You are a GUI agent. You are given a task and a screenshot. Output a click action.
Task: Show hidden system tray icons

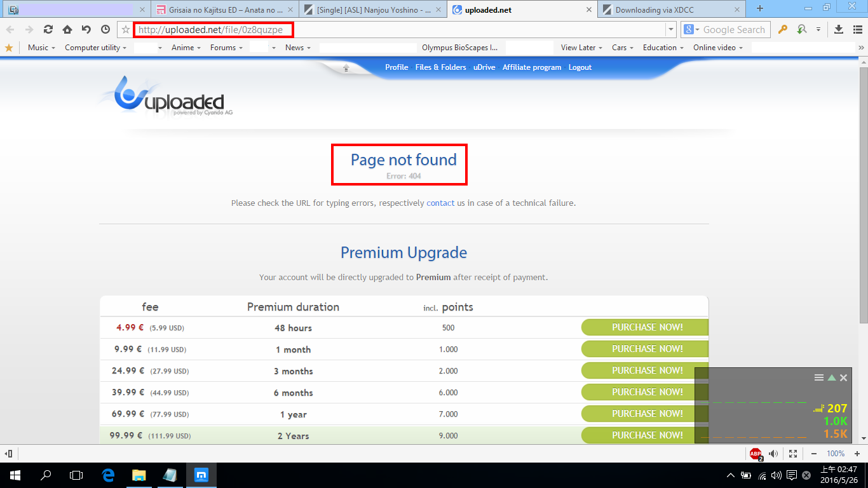tap(730, 475)
